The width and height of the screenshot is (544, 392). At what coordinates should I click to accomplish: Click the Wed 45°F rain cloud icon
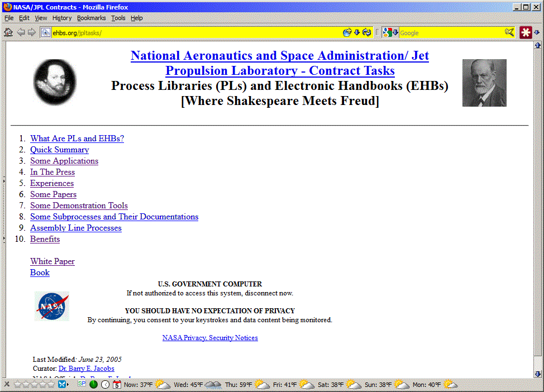coord(213,384)
